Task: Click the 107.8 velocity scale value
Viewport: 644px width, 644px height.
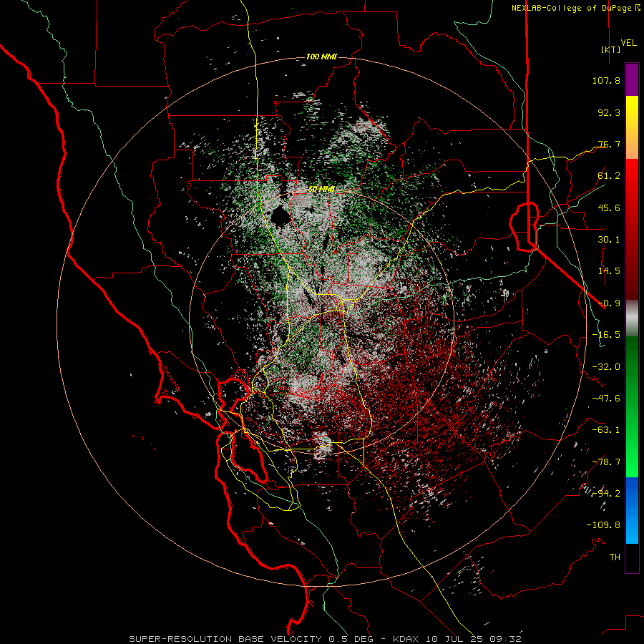Action: (606, 80)
